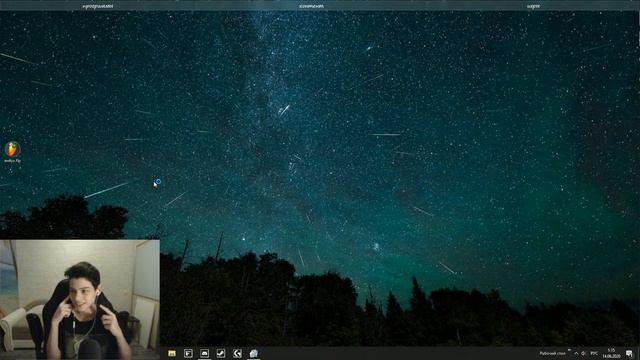Screen dimensions: 640x360
Task: Open the taskbar app right of Discord
Action: [x=221, y=353]
